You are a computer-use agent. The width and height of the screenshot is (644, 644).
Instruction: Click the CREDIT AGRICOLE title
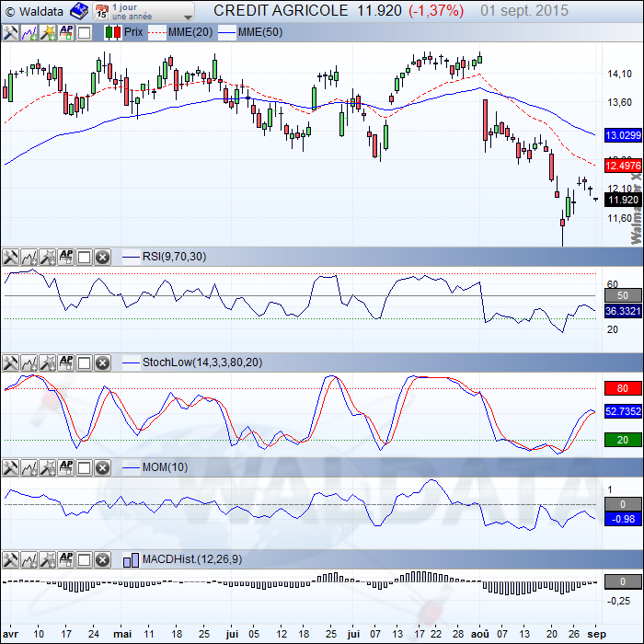point(281,11)
